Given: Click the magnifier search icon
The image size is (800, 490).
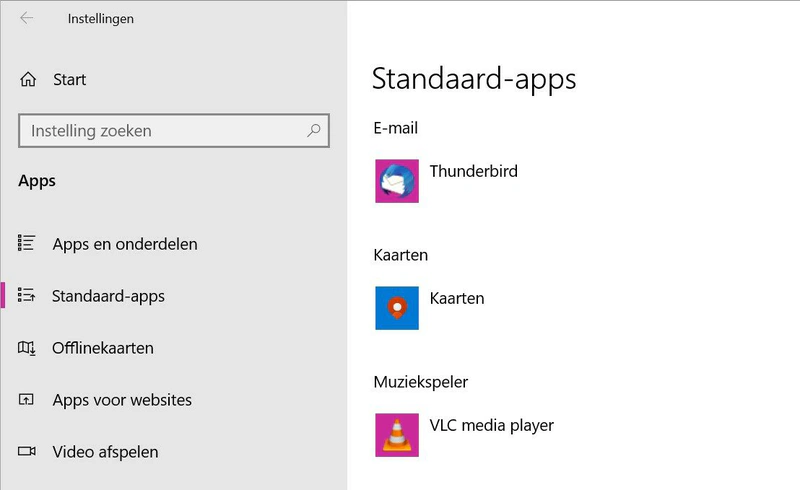Looking at the screenshot, I should coord(314,131).
